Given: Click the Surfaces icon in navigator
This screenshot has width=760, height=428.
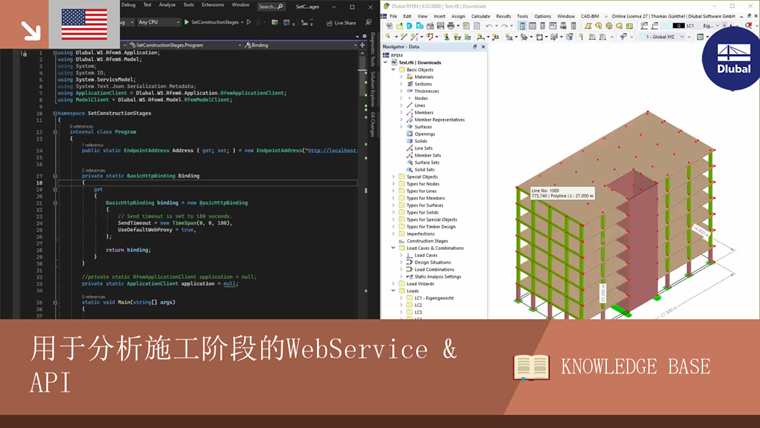Looking at the screenshot, I should 410,127.
